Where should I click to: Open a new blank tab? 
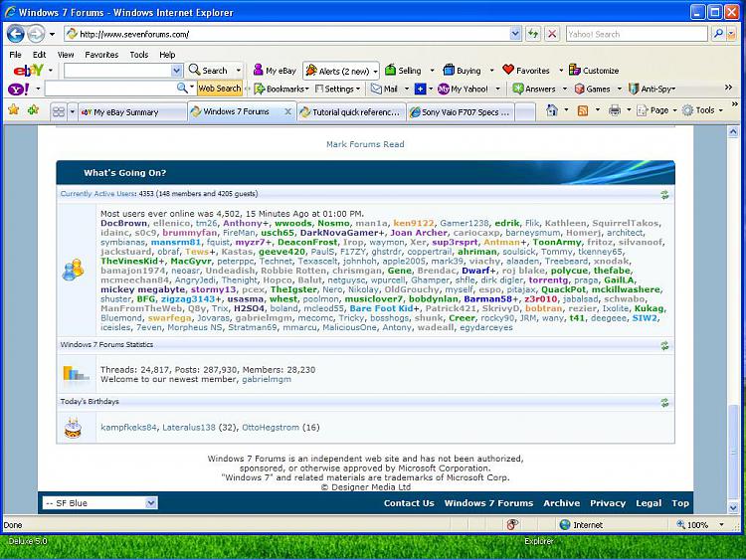coord(525,112)
